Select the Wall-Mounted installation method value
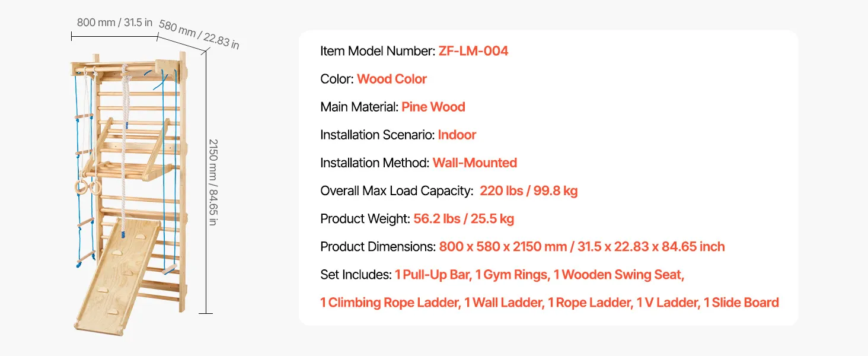The image size is (868, 356). tap(474, 163)
